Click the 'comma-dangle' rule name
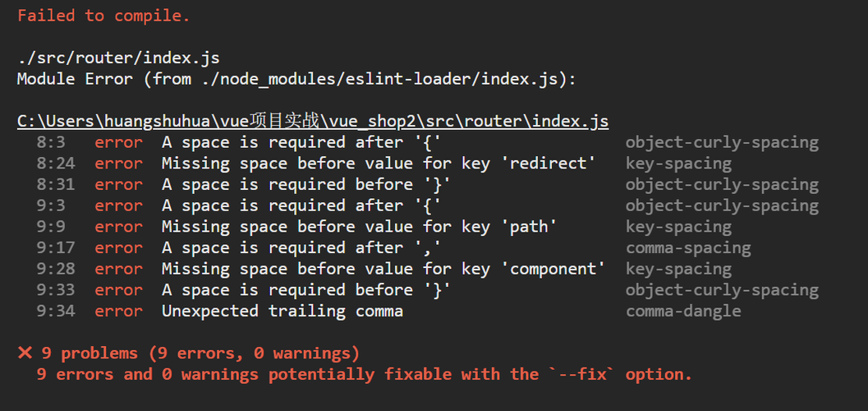Screen dimensions: 868x411 pos(683,311)
